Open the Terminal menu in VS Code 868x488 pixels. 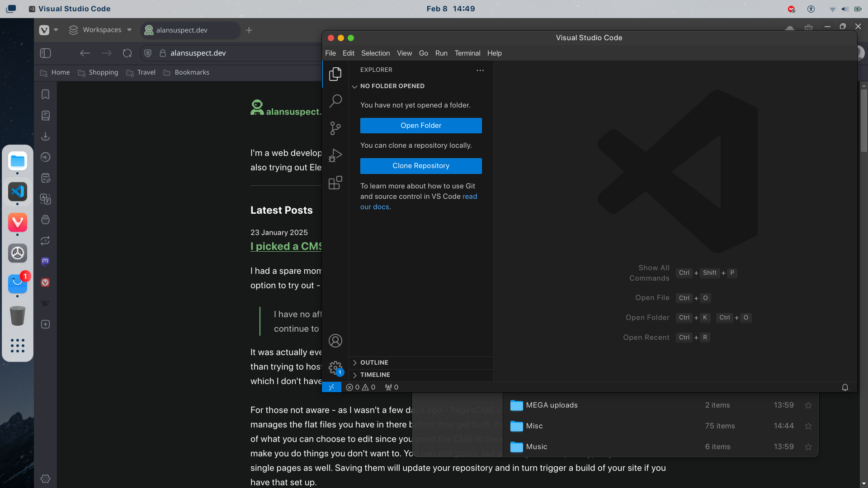click(467, 53)
